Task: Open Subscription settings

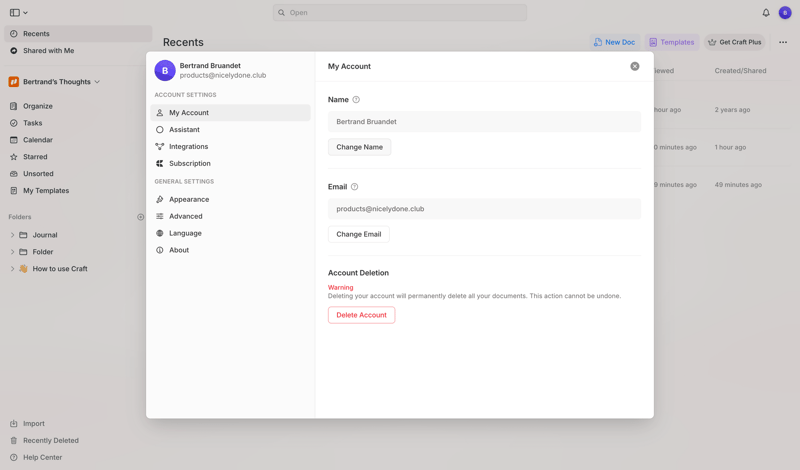Action: 189,164
